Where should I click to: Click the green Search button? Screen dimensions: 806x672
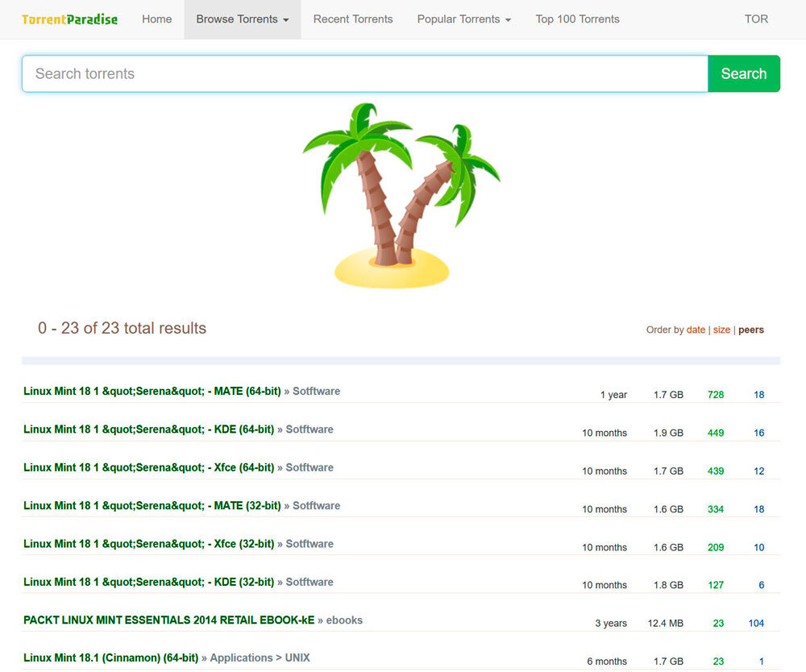click(x=744, y=73)
